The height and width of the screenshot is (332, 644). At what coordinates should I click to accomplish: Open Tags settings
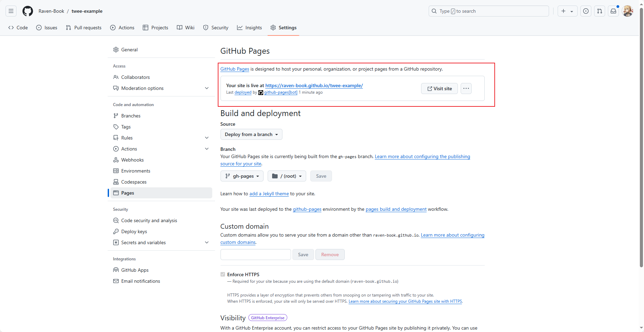[x=161, y=127]
